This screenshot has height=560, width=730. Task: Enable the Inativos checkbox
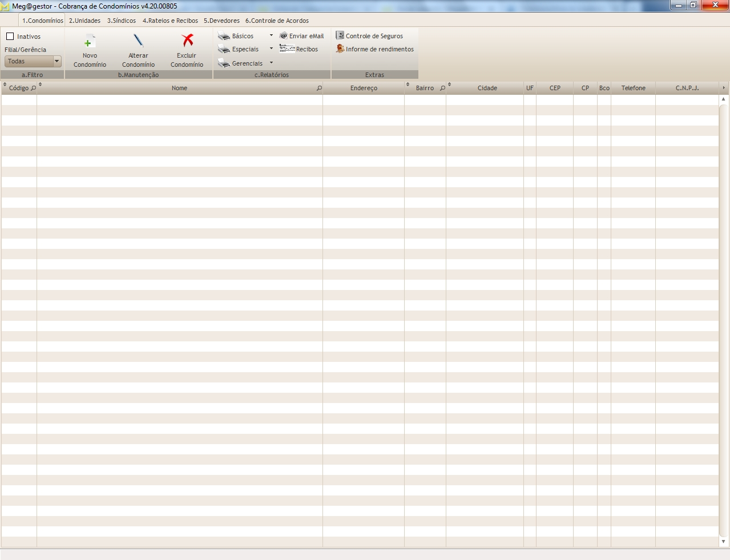tap(10, 37)
